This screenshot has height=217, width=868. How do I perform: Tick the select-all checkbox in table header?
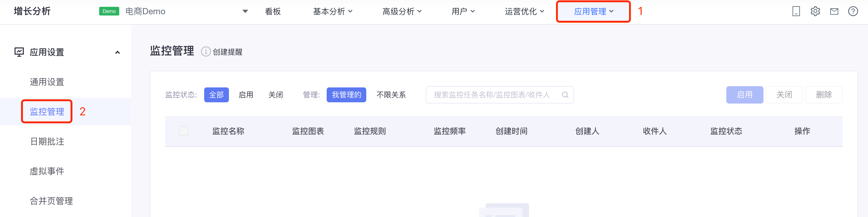(184, 131)
